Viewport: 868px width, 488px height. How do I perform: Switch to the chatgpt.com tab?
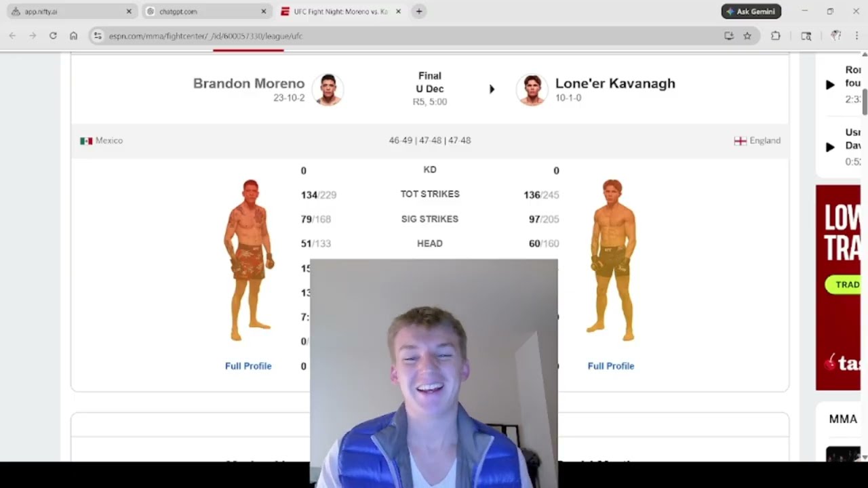205,12
